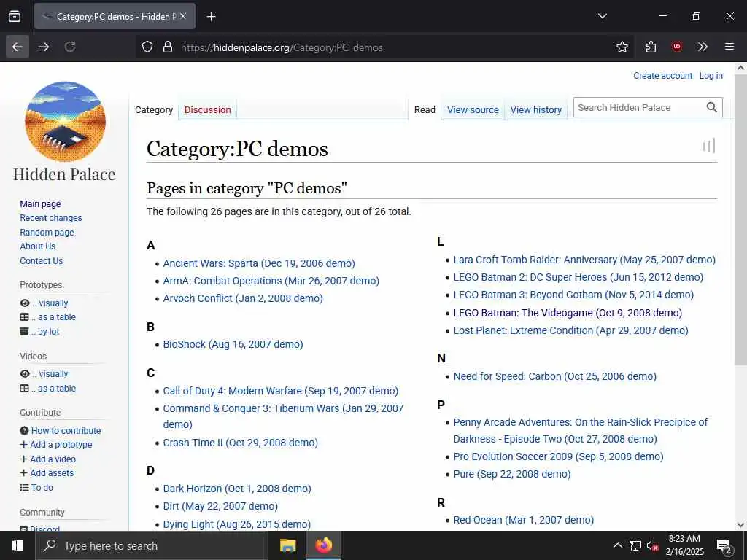Click Add a prototype link
747x560 pixels.
click(x=56, y=445)
